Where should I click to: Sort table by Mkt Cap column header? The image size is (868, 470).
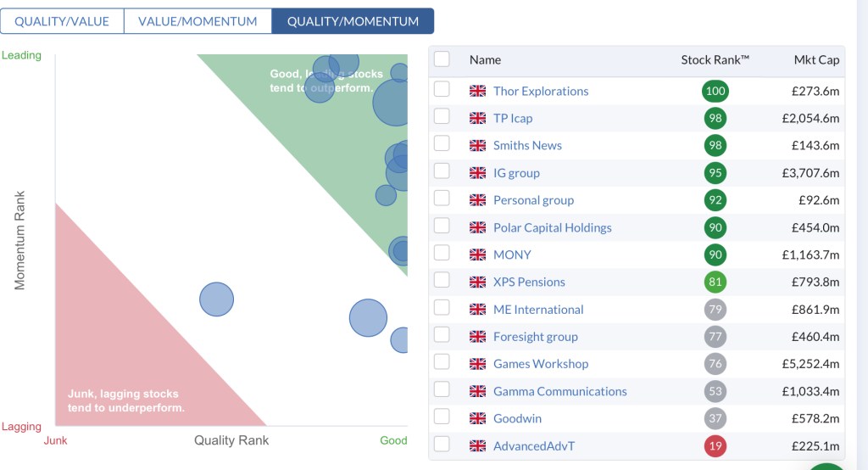click(x=816, y=59)
